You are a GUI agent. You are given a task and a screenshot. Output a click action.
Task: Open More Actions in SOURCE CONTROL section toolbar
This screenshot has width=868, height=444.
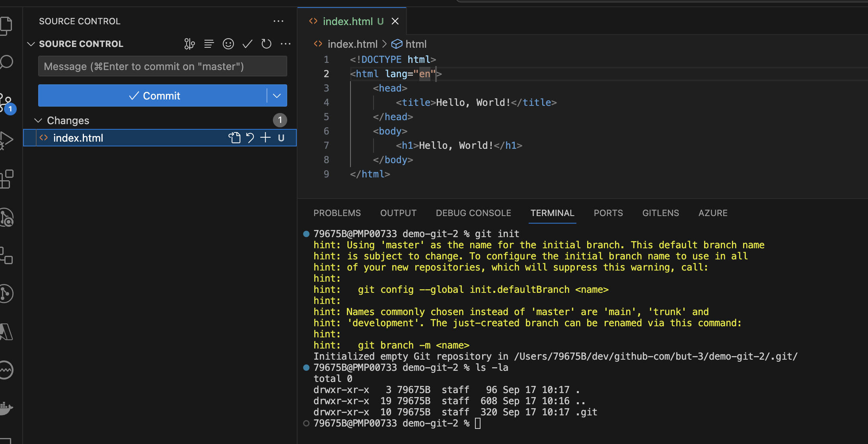click(x=286, y=44)
